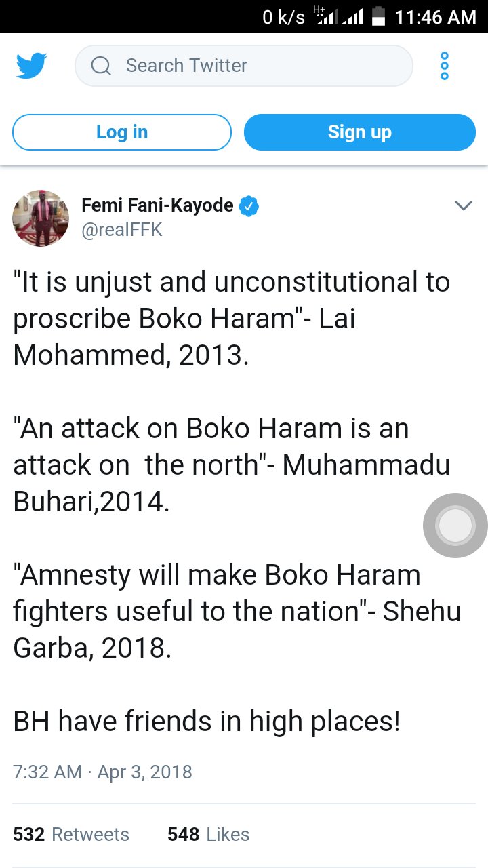View the 548 Likes list
The image size is (488, 868).
pos(209,834)
